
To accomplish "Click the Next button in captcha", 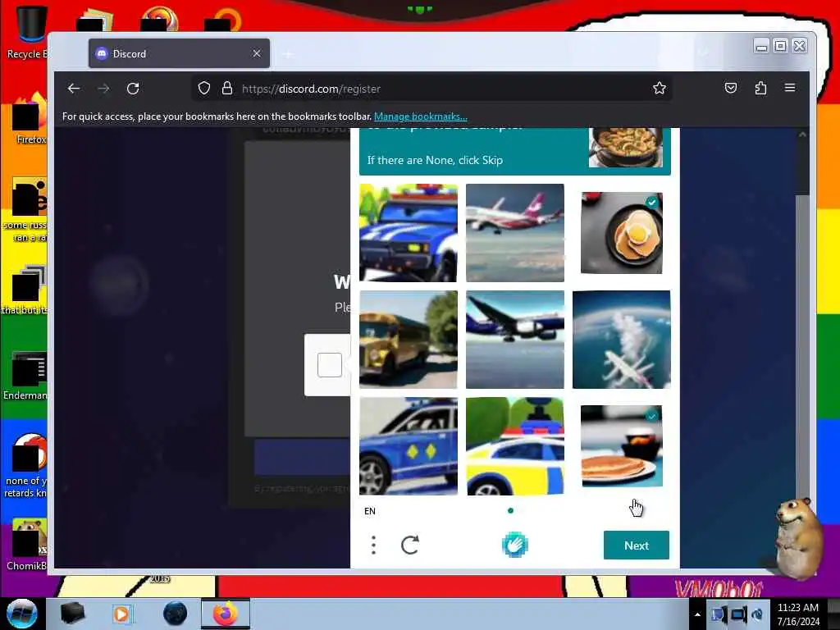I will [636, 546].
